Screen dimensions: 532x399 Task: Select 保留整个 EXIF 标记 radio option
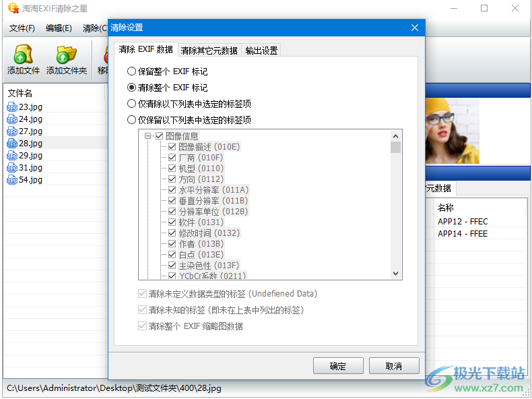pyautogui.click(x=132, y=71)
